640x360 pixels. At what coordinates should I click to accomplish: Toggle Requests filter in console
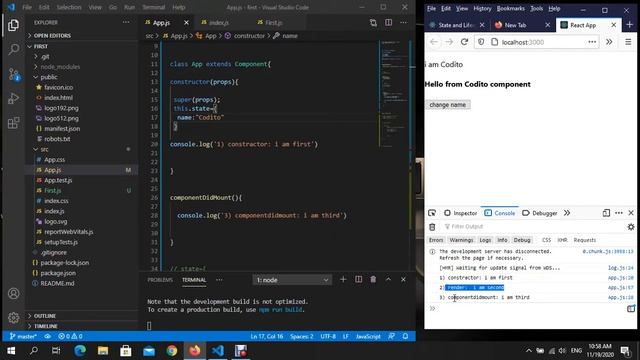point(584,240)
